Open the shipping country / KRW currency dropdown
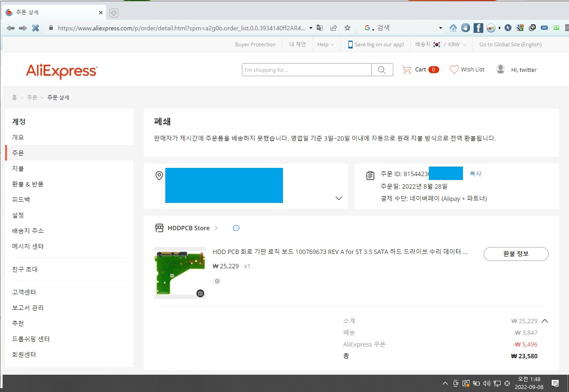 [440, 45]
